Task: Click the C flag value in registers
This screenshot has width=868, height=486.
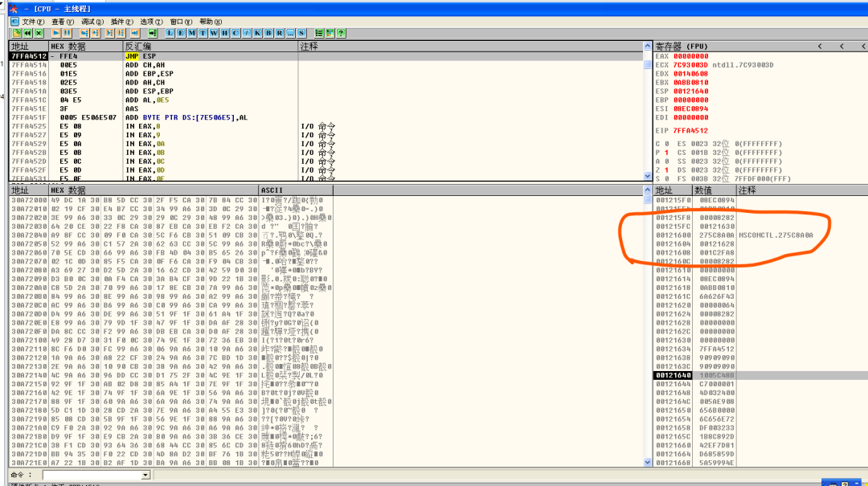Action: (x=666, y=144)
